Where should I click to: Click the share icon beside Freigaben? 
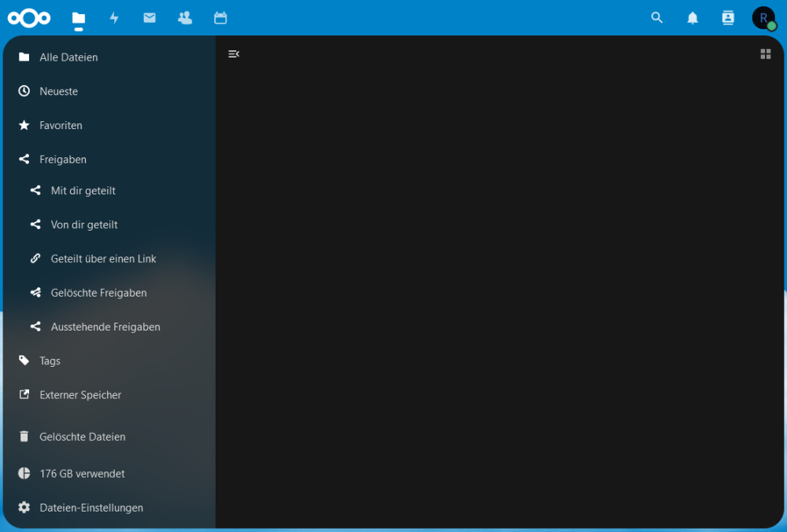click(24, 159)
